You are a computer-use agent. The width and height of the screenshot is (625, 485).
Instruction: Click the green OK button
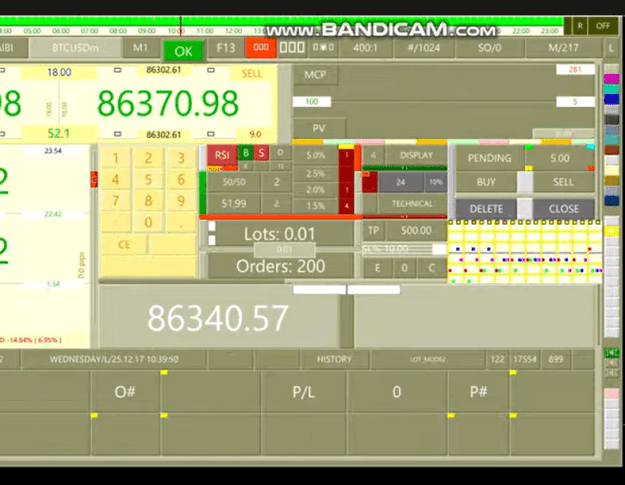coord(183,51)
